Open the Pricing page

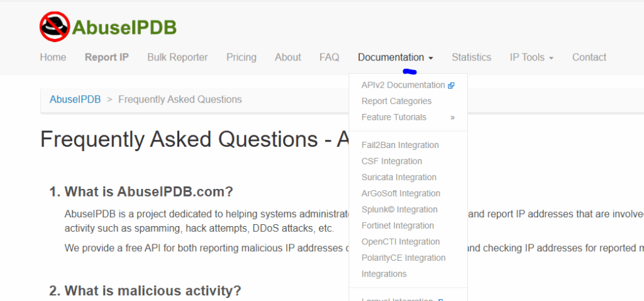(x=241, y=57)
